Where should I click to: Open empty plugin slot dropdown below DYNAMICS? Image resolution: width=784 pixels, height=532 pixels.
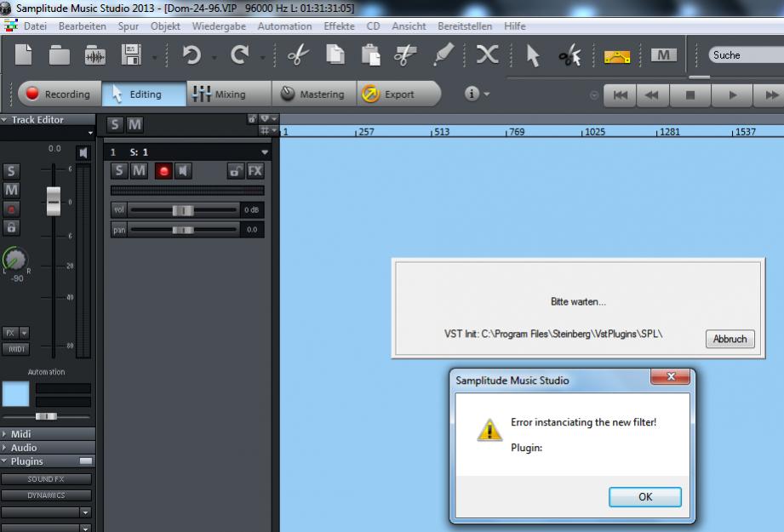85,512
